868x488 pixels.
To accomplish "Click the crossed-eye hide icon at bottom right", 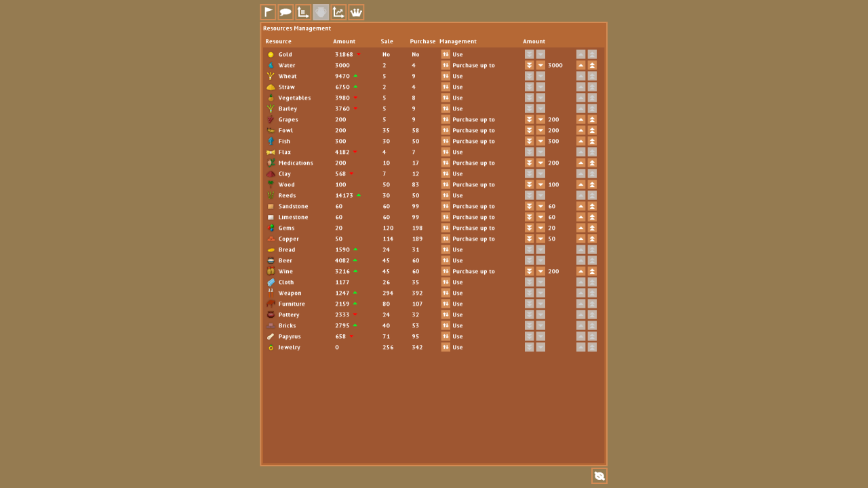I will coord(599,476).
